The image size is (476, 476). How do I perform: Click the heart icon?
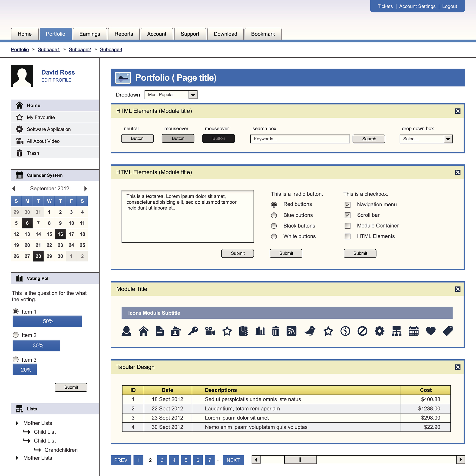[430, 331]
